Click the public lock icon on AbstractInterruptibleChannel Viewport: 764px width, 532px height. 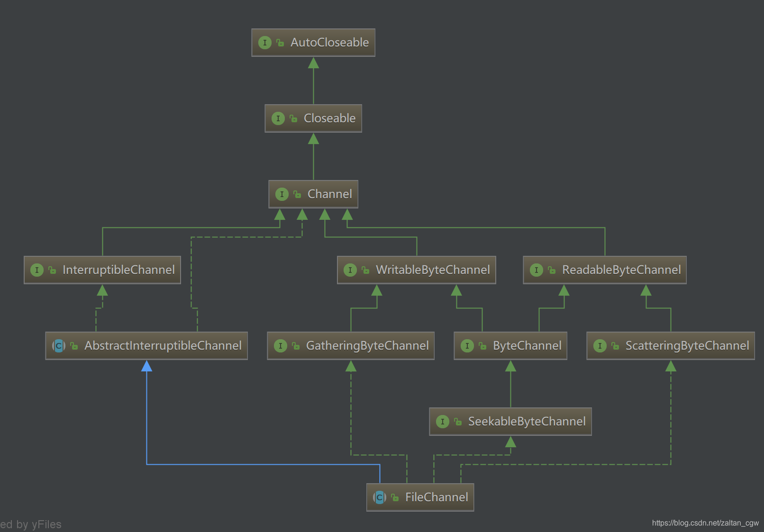[x=74, y=346]
